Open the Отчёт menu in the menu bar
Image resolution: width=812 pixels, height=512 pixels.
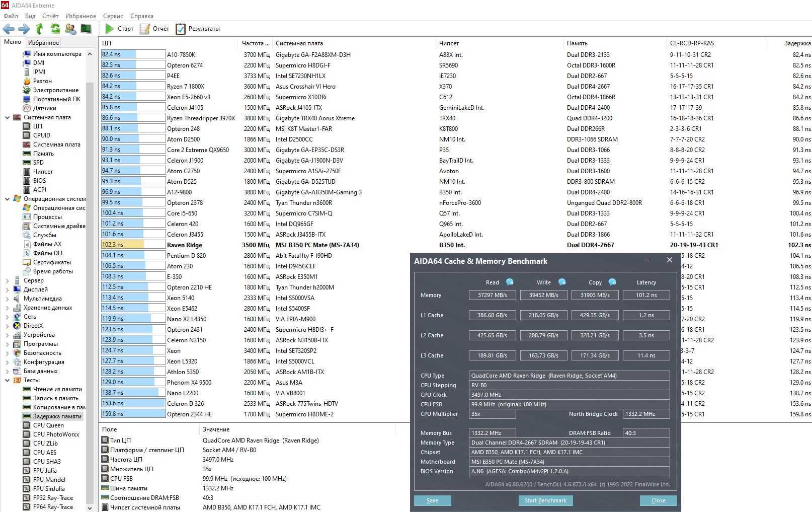click(50, 16)
